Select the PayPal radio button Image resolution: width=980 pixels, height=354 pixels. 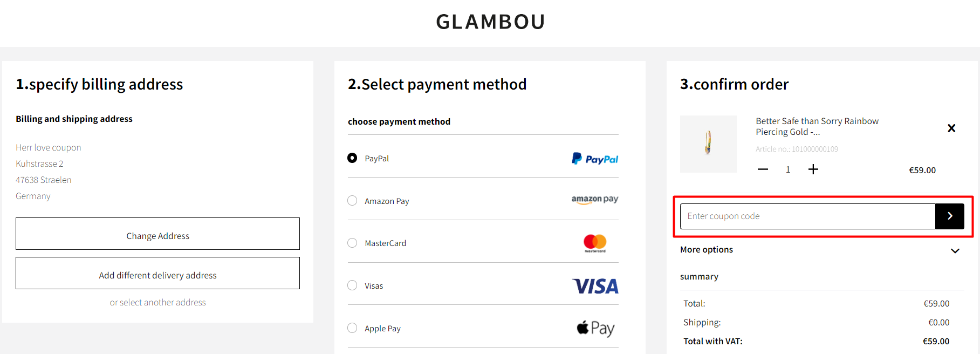352,158
